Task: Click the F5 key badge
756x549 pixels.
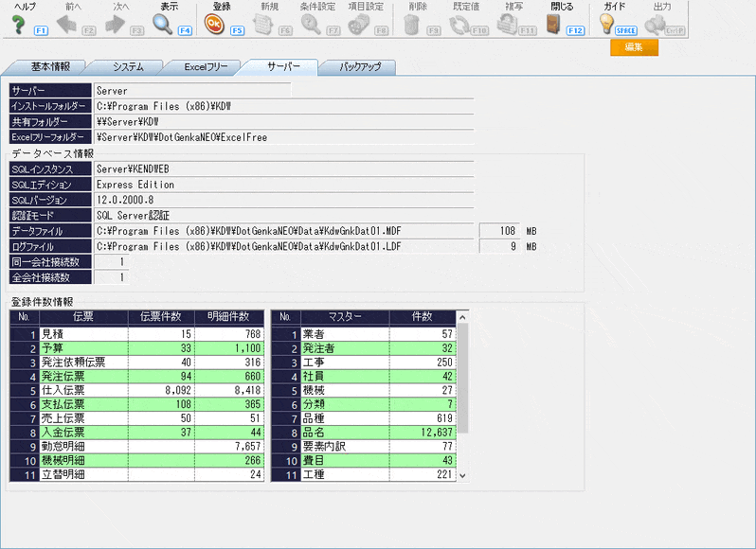Action: click(x=237, y=30)
